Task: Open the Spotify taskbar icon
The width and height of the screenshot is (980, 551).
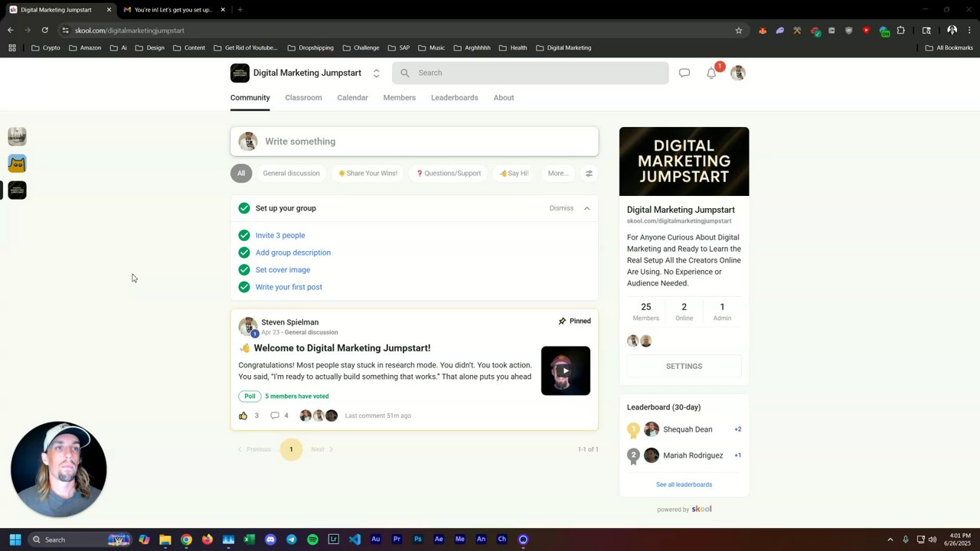Action: 312,540
